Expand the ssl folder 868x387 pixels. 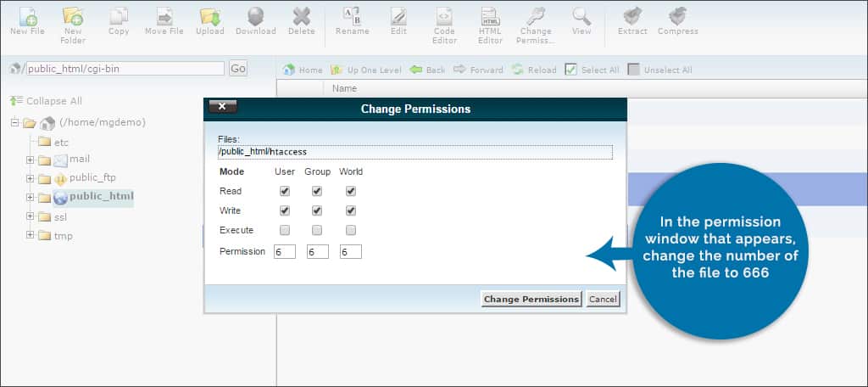(x=30, y=216)
